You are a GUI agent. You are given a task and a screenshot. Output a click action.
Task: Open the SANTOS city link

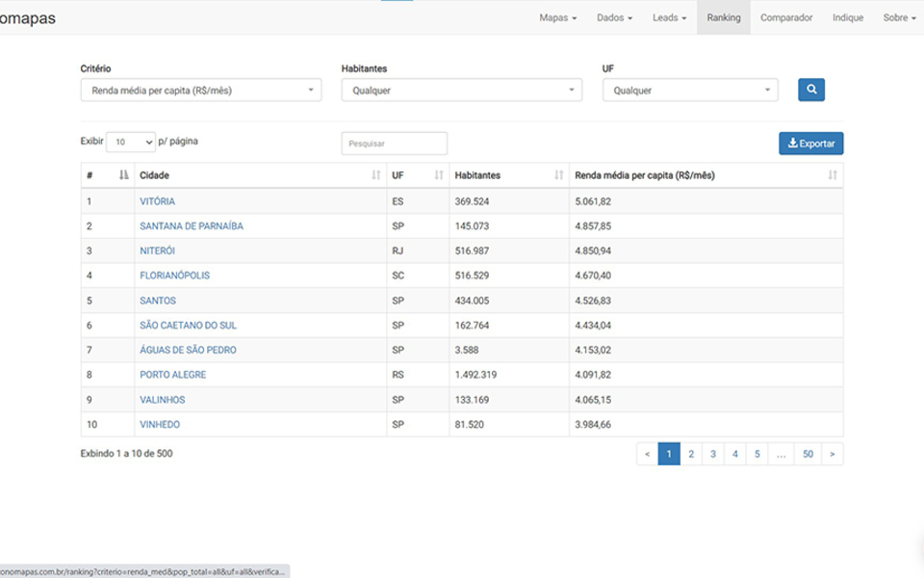pos(158,301)
